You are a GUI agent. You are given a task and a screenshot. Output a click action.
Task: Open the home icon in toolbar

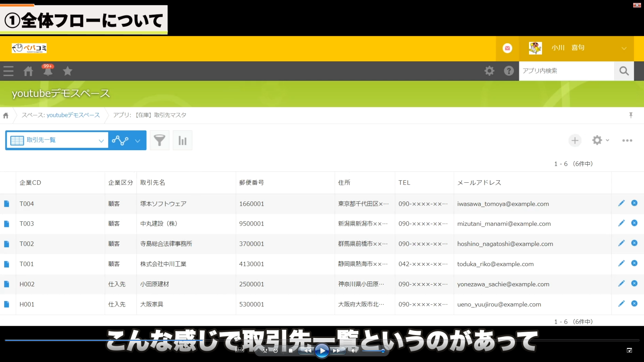(x=28, y=71)
